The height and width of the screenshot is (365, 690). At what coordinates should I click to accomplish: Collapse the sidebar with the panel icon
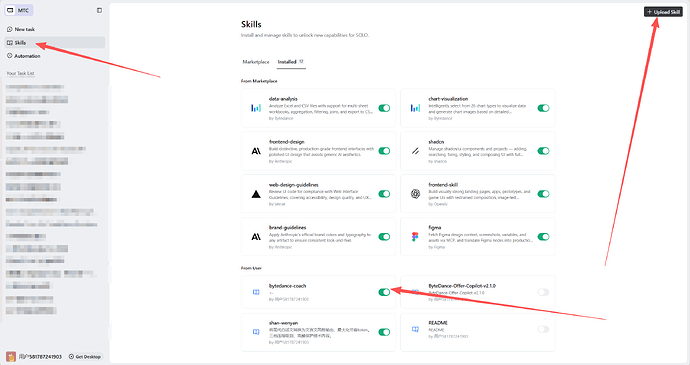tap(99, 10)
